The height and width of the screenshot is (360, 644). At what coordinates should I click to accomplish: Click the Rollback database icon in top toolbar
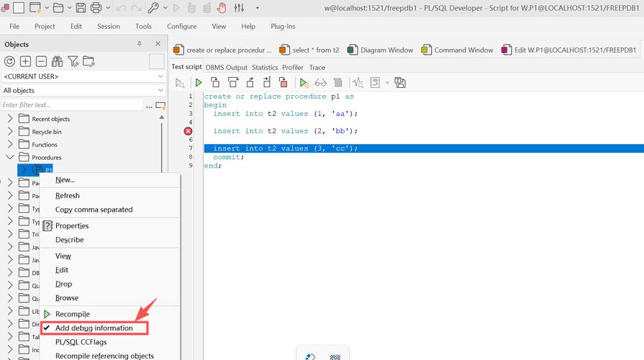pos(207,8)
